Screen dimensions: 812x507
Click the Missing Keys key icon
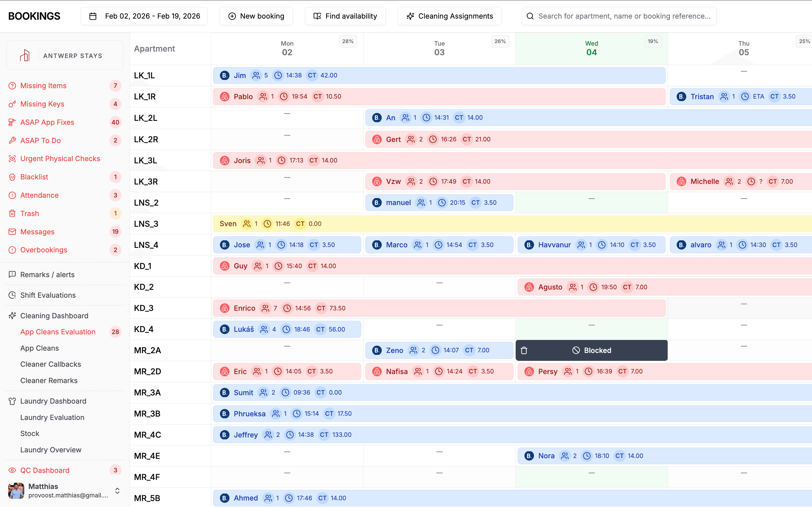coord(12,104)
